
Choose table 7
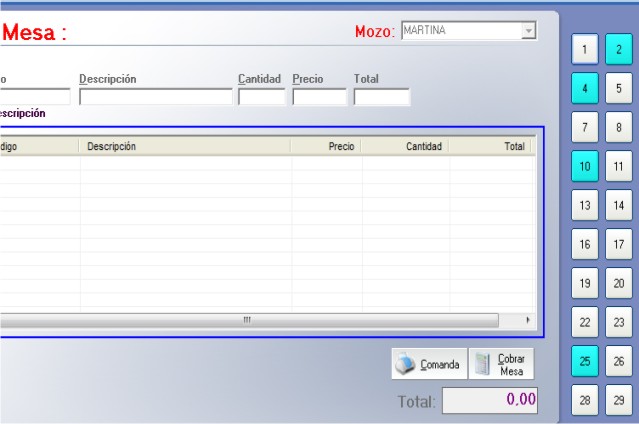coord(585,127)
